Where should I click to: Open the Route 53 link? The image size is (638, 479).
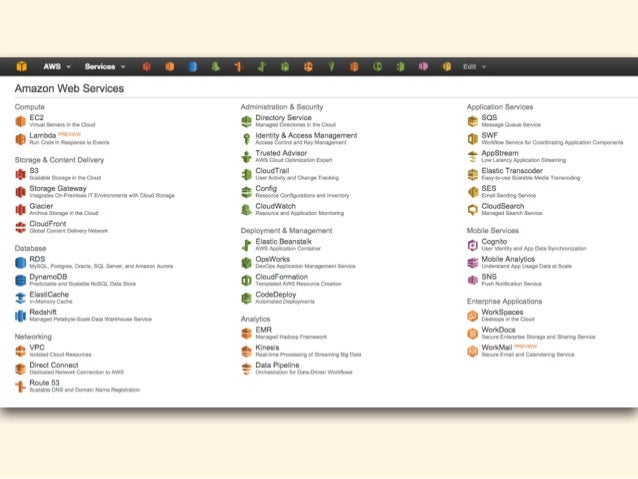[44, 383]
